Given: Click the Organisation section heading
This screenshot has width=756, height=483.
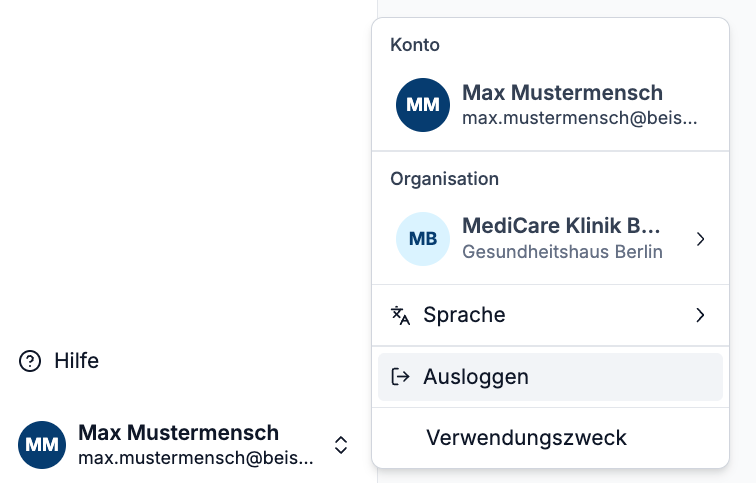Looking at the screenshot, I should pos(444,179).
